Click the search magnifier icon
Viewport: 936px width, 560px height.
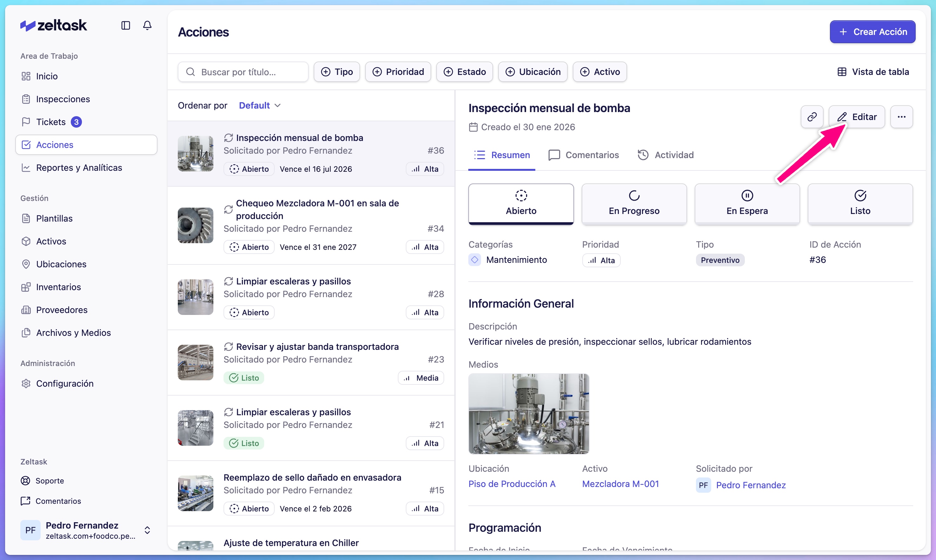(x=191, y=72)
